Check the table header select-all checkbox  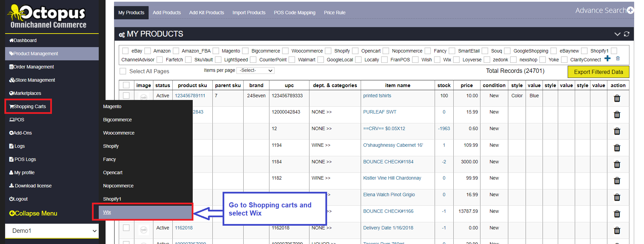coord(126,85)
